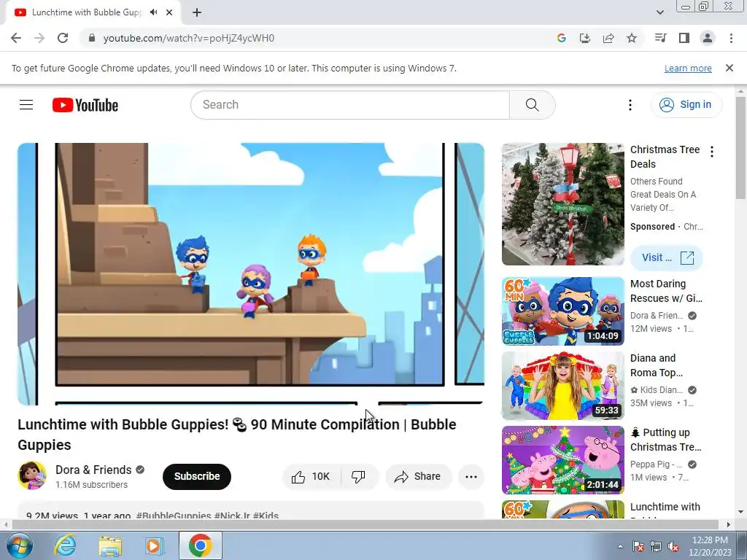Open Putting up Christmas Tree Peppa thumbnail
747x560 pixels.
pos(562,460)
